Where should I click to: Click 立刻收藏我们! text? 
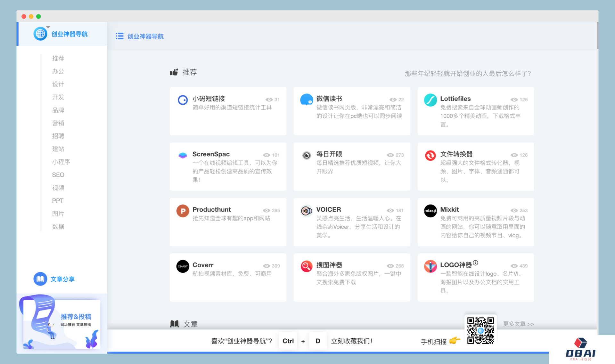pyautogui.click(x=351, y=341)
